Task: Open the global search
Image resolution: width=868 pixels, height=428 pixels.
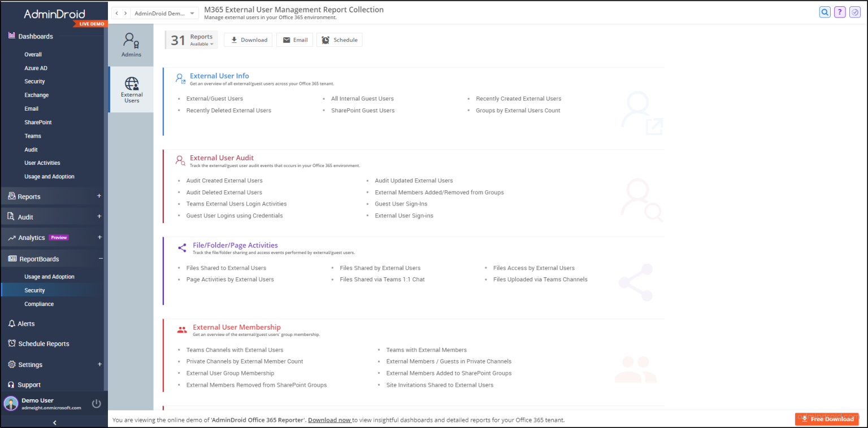Action: [x=825, y=12]
